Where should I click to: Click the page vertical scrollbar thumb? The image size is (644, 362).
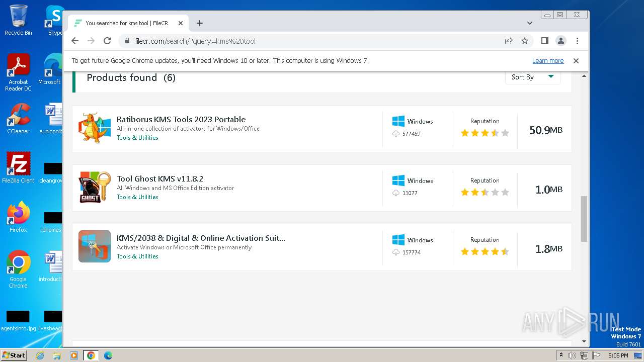click(584, 219)
